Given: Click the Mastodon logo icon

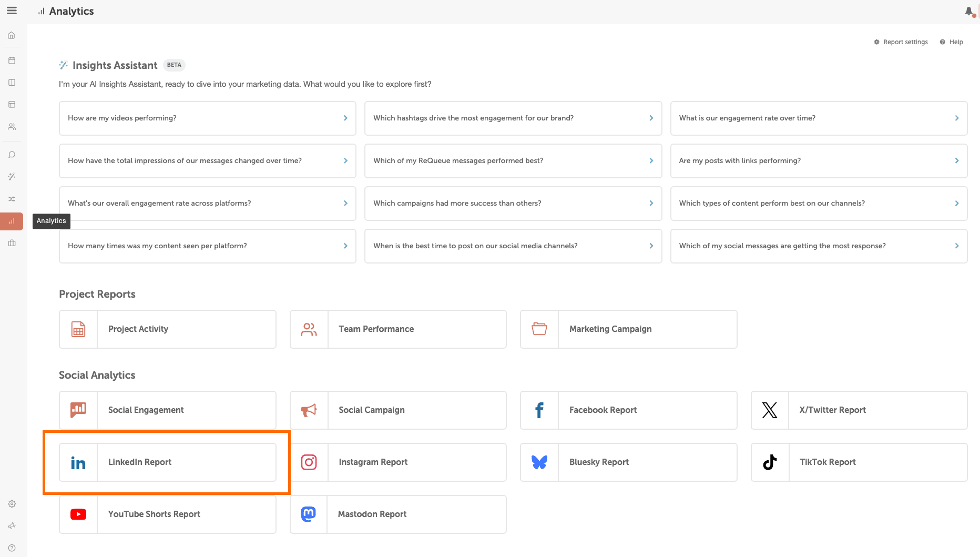Looking at the screenshot, I should (309, 514).
